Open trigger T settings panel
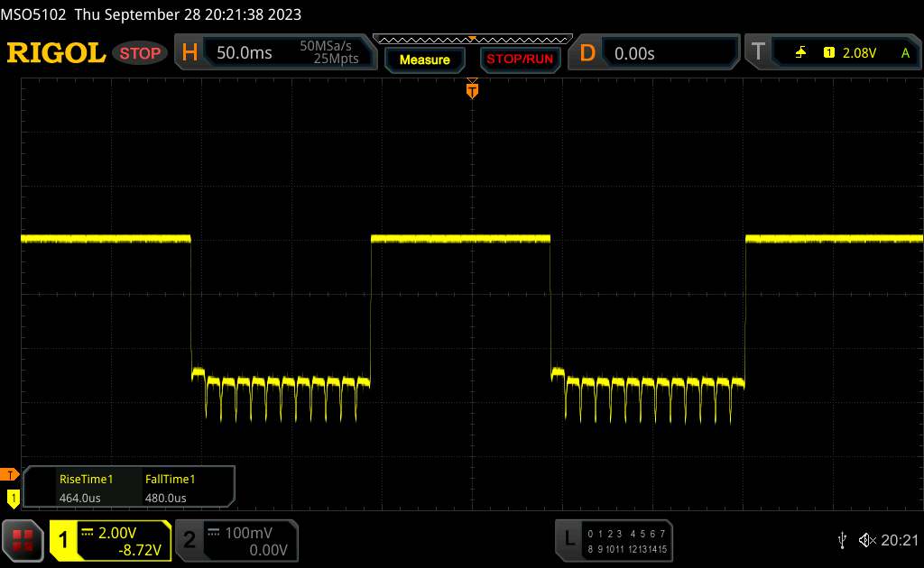Image resolution: width=924 pixels, height=568 pixels. [x=834, y=53]
